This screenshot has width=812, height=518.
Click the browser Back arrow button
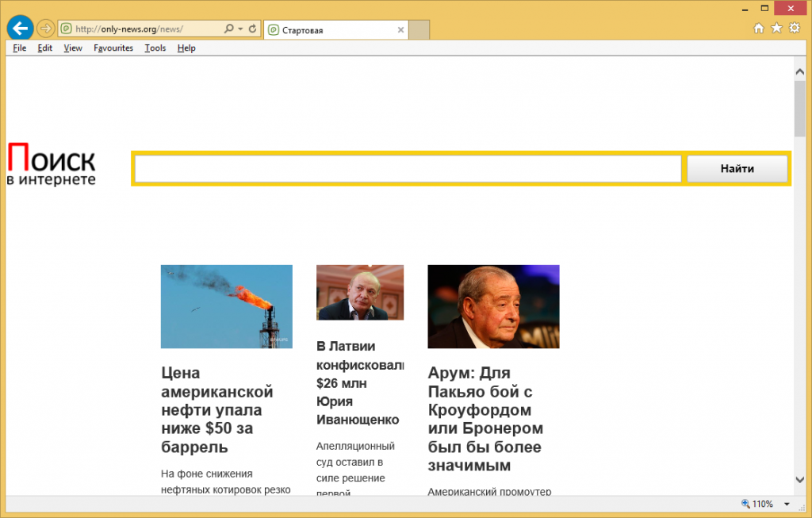pyautogui.click(x=20, y=29)
